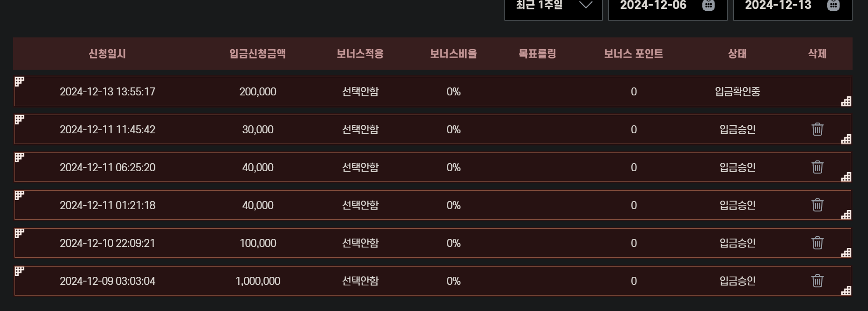Select the 입금확인중 status on first row
The image size is (868, 311).
737,92
